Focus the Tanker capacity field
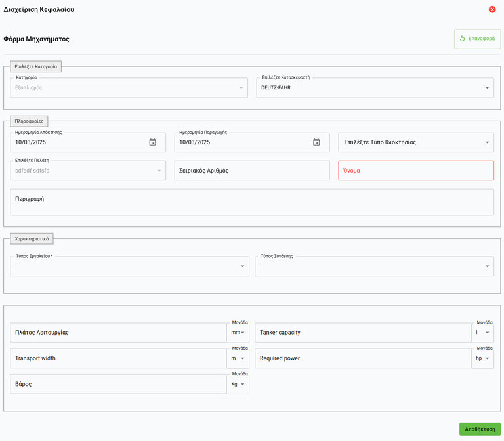The image size is (504, 441). pyautogui.click(x=363, y=332)
